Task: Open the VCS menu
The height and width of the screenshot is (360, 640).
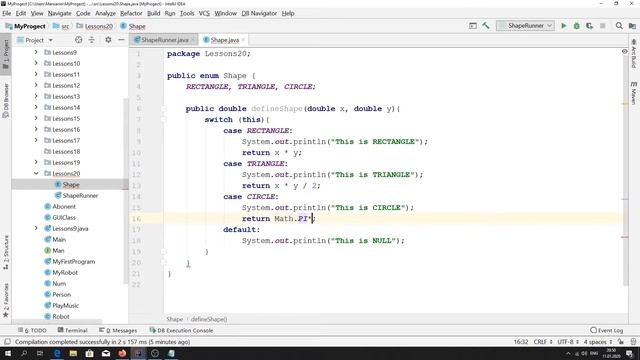Action: coord(204,13)
